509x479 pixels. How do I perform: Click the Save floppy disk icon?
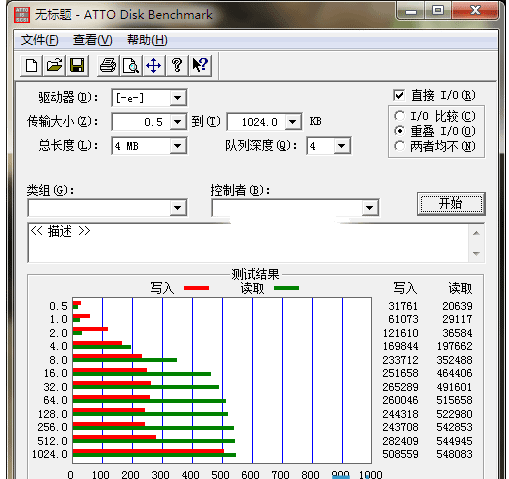[x=77, y=65]
